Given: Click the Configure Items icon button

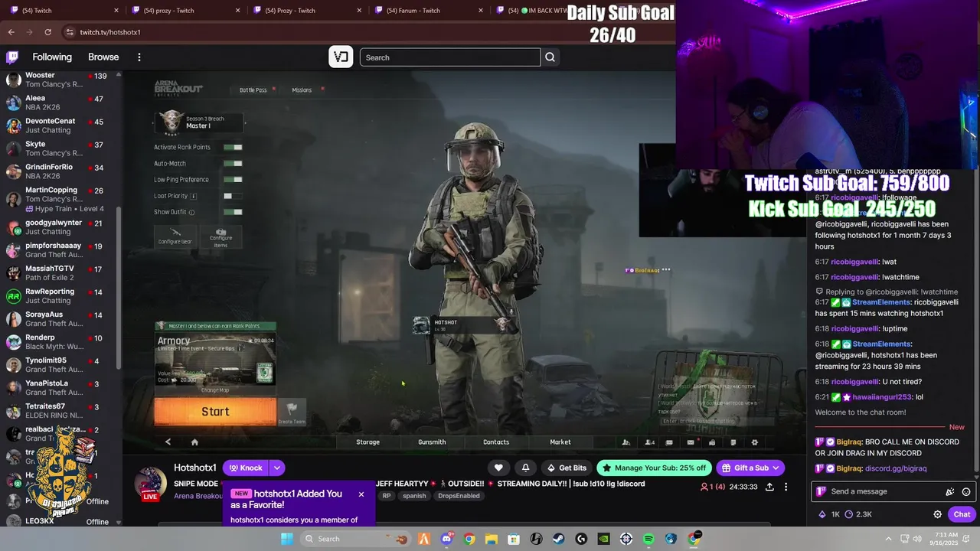Looking at the screenshot, I should point(220,236).
